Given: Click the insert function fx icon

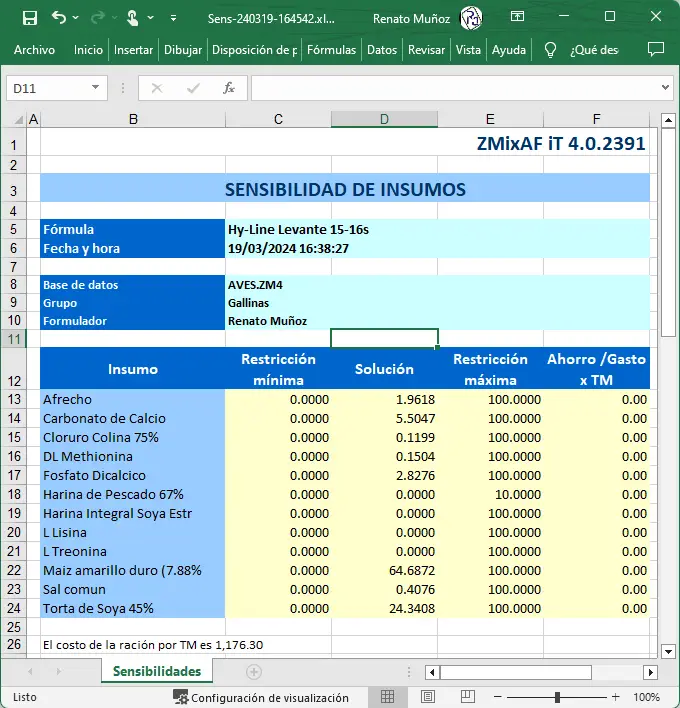Looking at the screenshot, I should pyautogui.click(x=228, y=88).
